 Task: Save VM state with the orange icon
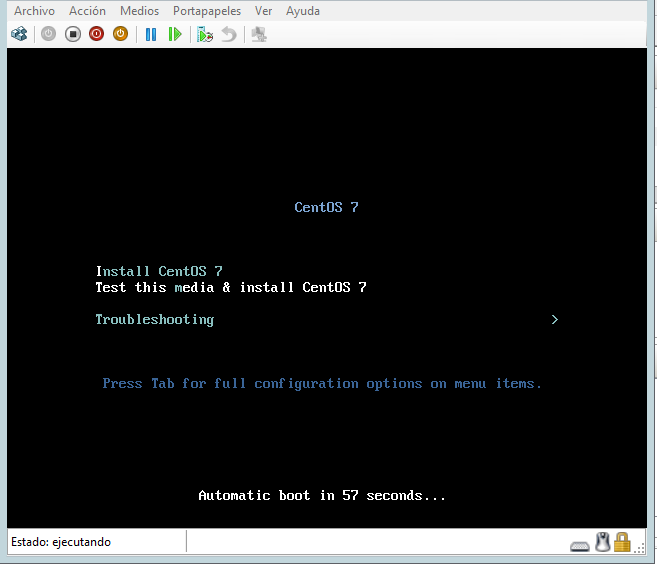click(120, 34)
